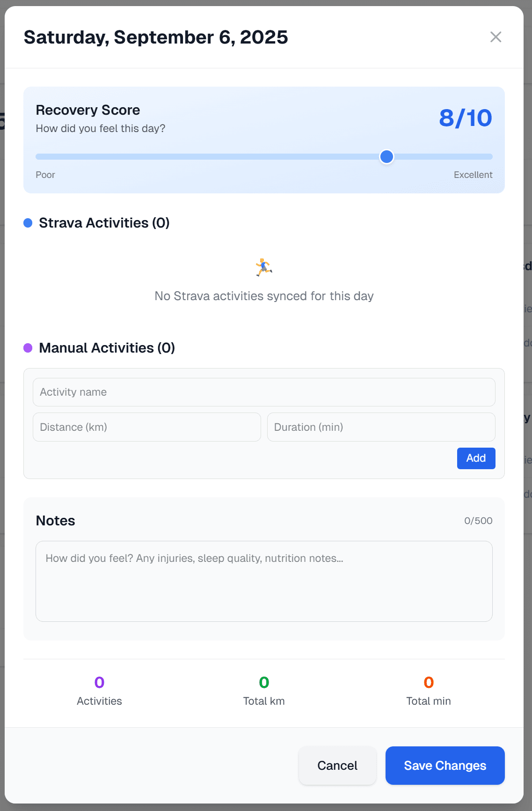Click inside the Notes text area
This screenshot has height=811, width=532.
tap(263, 581)
